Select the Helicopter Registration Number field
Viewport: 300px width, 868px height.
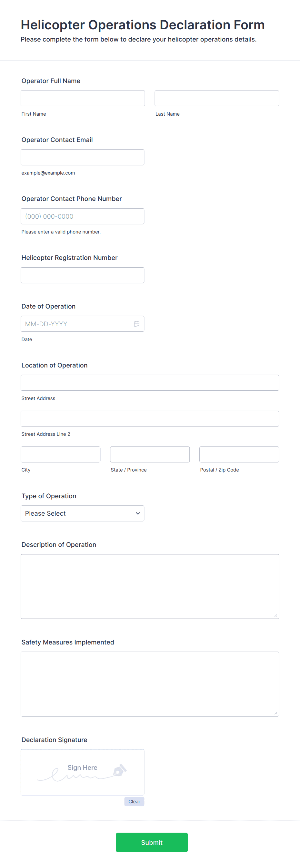click(82, 275)
